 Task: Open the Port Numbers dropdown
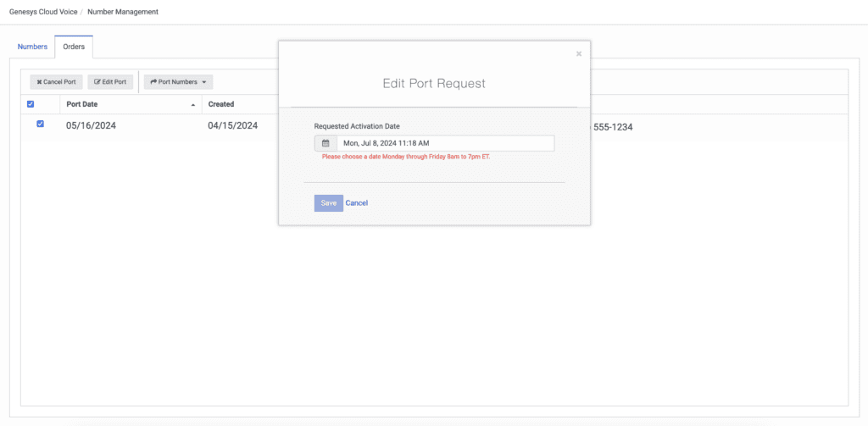tap(178, 82)
